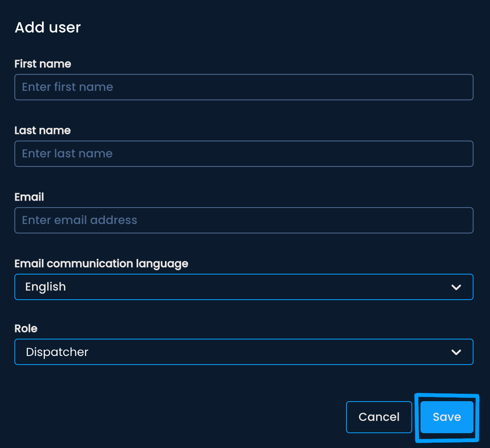Click the down chevron in the English selector

click(x=456, y=287)
